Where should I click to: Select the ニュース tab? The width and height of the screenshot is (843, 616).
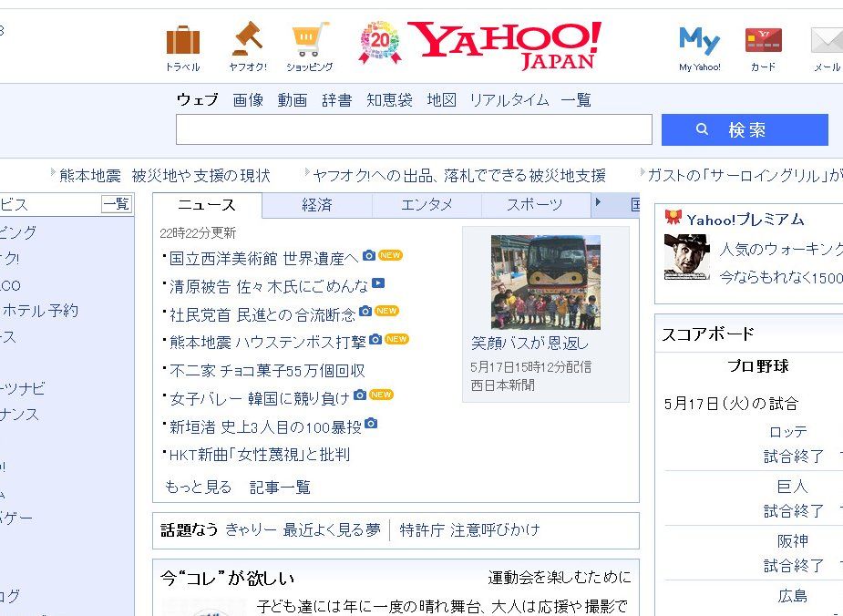[x=207, y=205]
